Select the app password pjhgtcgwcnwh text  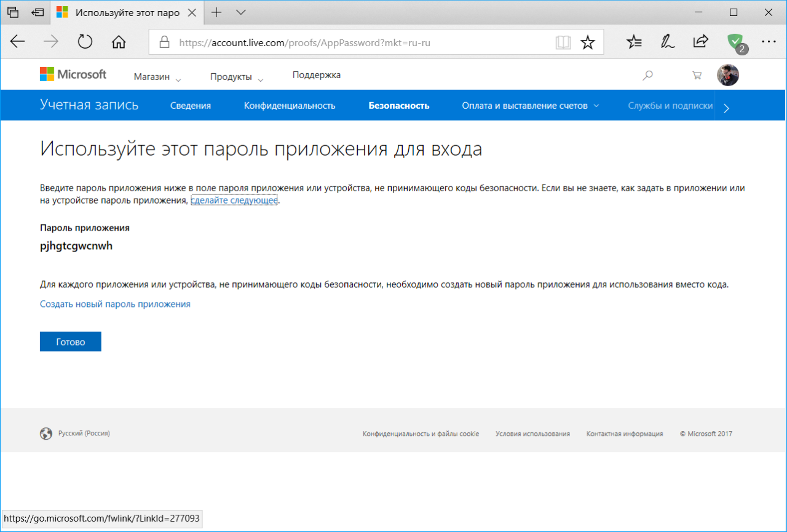[76, 247]
